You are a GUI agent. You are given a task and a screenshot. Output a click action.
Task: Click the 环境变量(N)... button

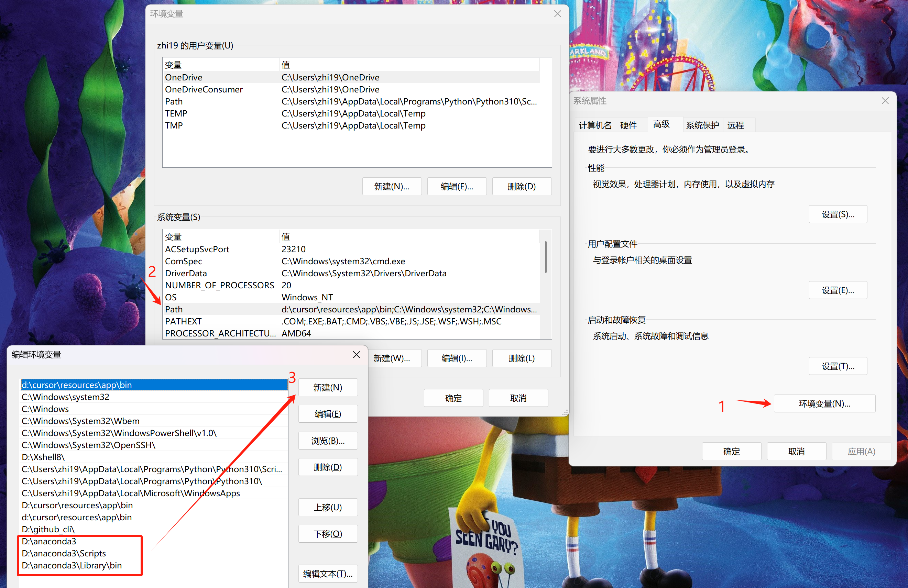coord(824,403)
